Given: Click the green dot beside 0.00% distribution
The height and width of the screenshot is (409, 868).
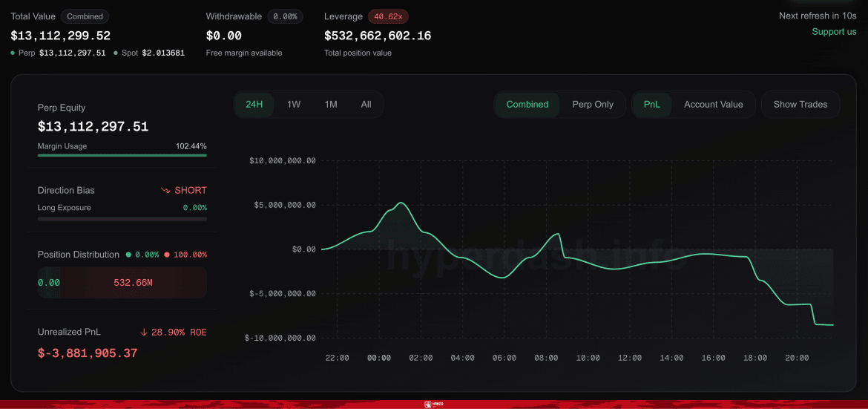Looking at the screenshot, I should [128, 255].
